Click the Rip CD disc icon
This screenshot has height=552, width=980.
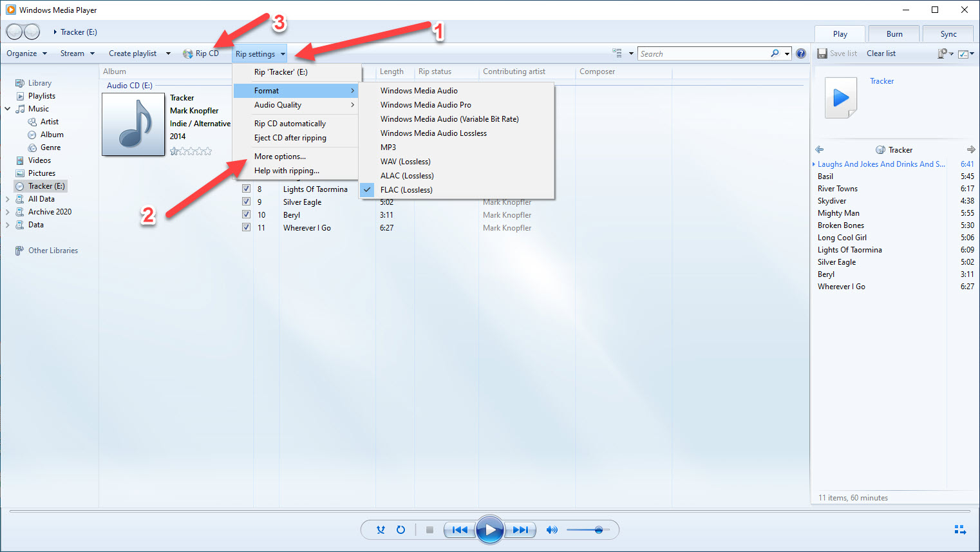tap(188, 54)
